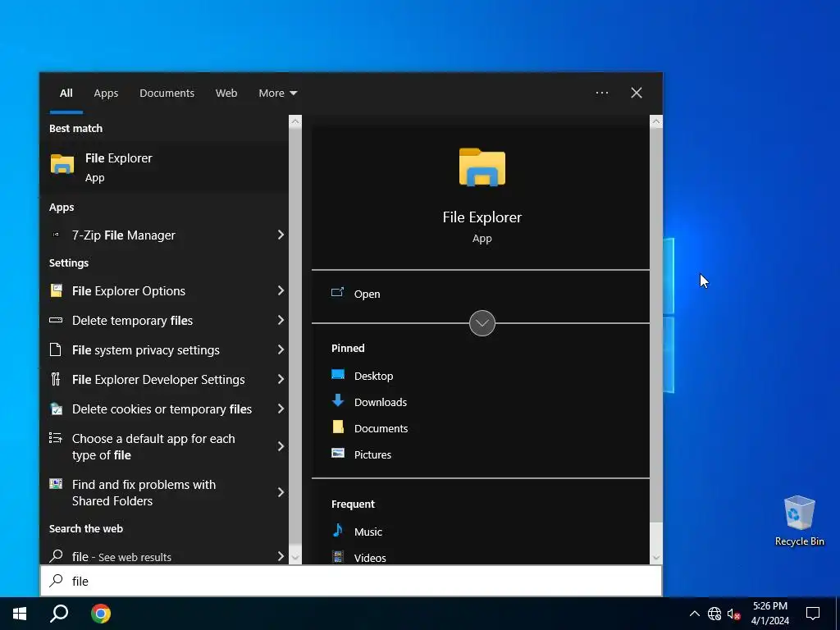
Task: Click the pinned Pictures icon
Action: click(x=338, y=453)
